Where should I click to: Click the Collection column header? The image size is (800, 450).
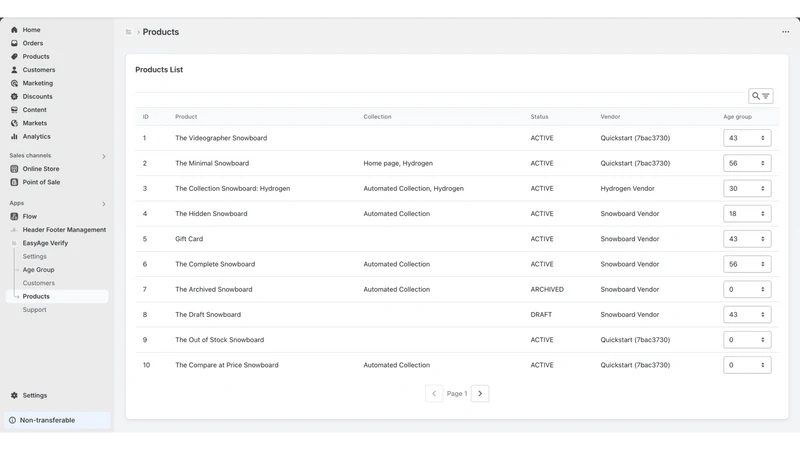coord(377,116)
